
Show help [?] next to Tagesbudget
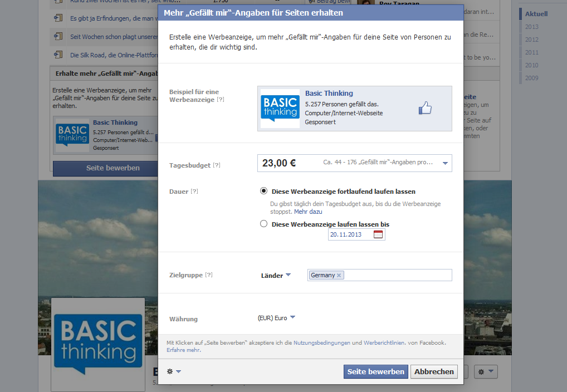coord(217,165)
